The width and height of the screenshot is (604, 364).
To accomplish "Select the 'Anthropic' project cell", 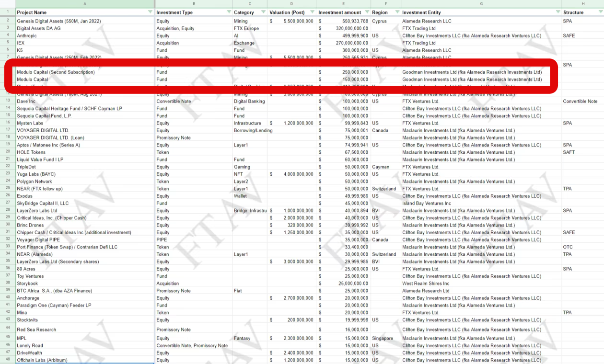I will pos(85,36).
